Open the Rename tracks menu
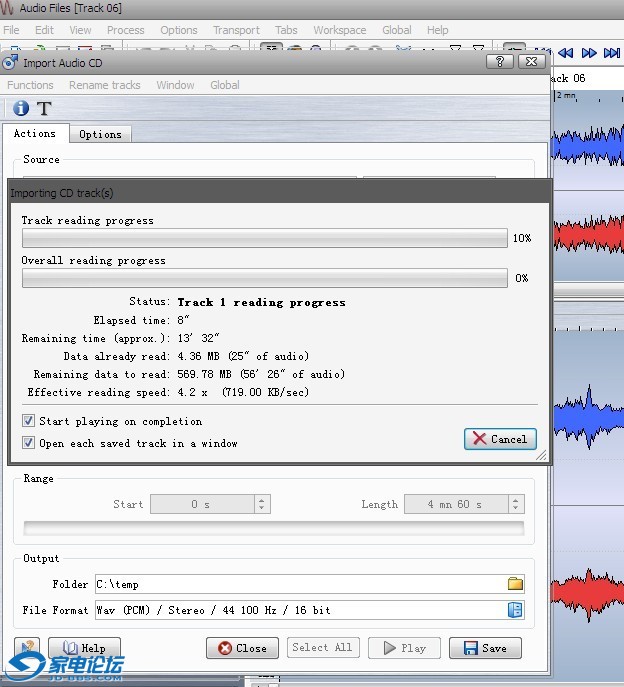Screen dimensions: 624x687 (x=104, y=85)
